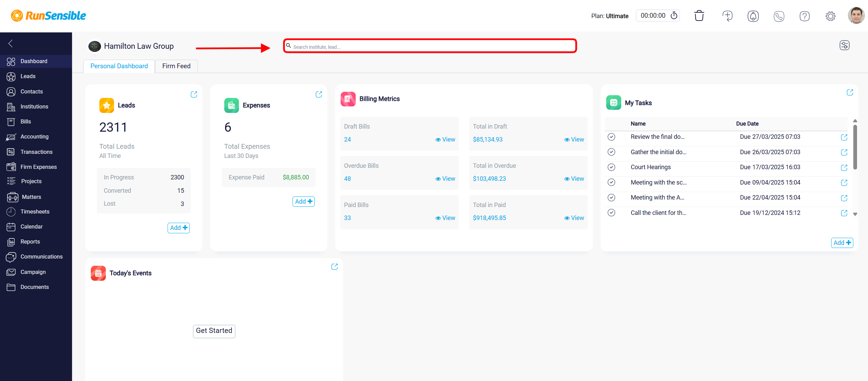Switch to the Personal Dashboard tab
The height and width of the screenshot is (381, 868).
click(x=119, y=66)
